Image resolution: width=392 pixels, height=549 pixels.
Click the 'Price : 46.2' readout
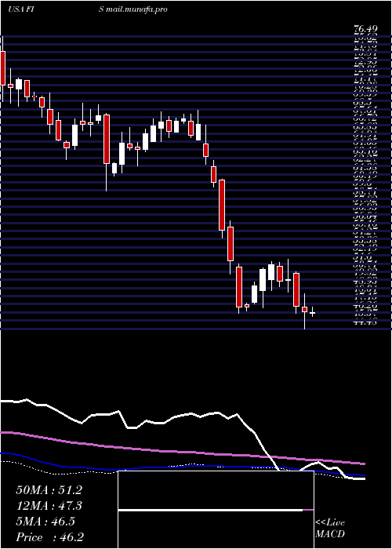click(50, 537)
